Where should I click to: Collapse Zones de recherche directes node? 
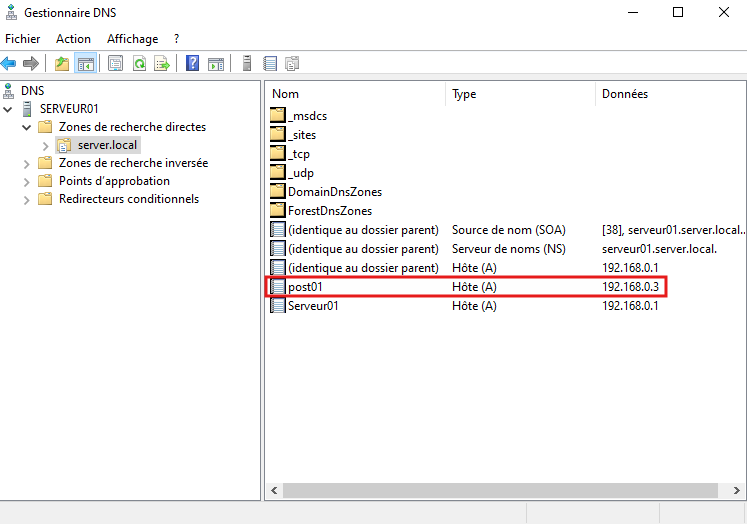pyautogui.click(x=26, y=127)
